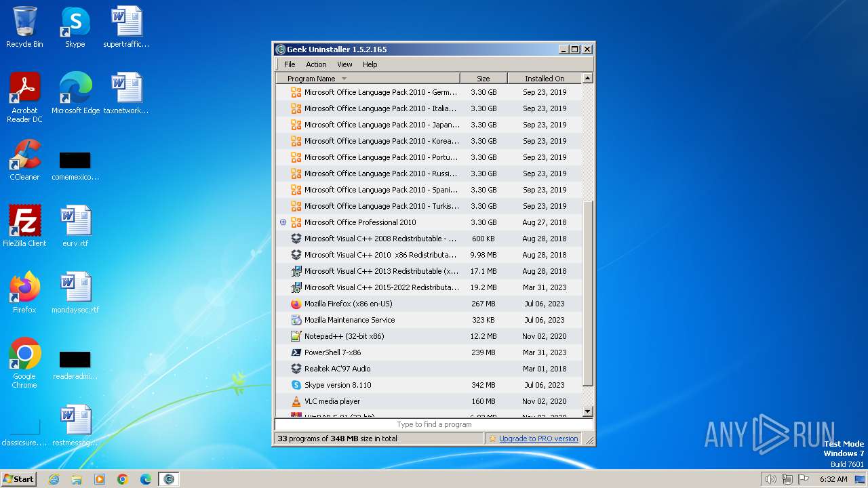This screenshot has width=868, height=488.
Task: Click the program list vertical scrollbar thumb
Action: pos(588,294)
